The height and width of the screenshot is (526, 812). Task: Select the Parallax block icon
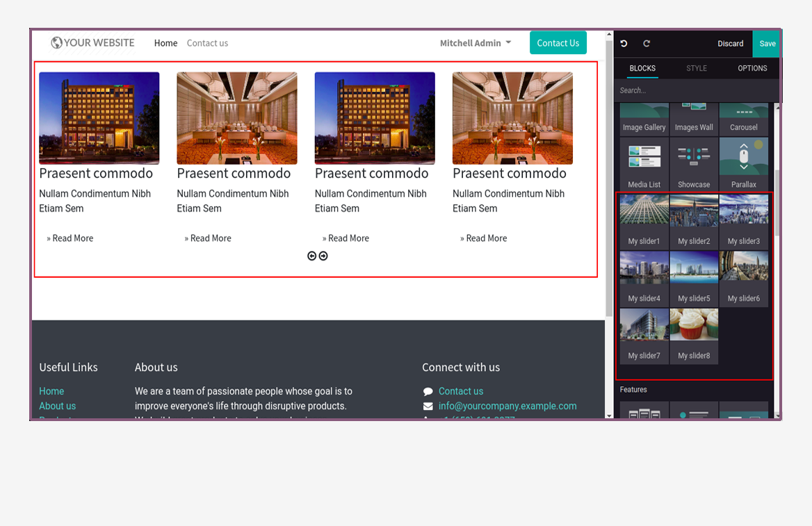[744, 156]
